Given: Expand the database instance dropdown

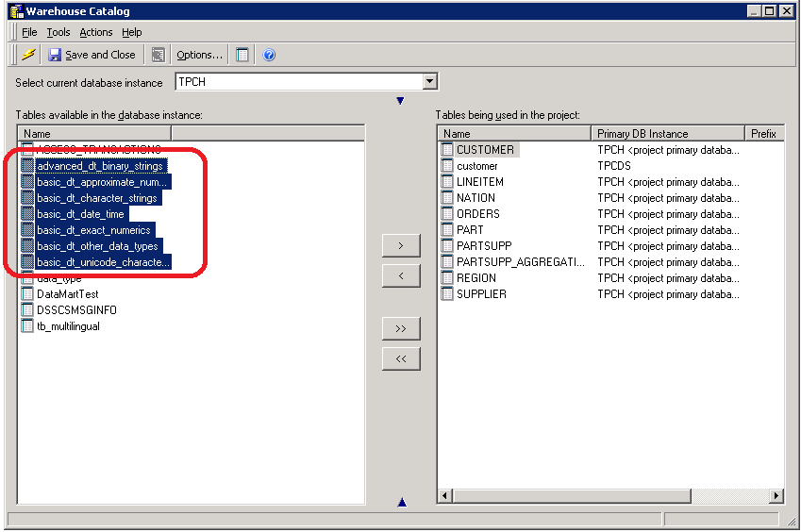Looking at the screenshot, I should pyautogui.click(x=430, y=82).
